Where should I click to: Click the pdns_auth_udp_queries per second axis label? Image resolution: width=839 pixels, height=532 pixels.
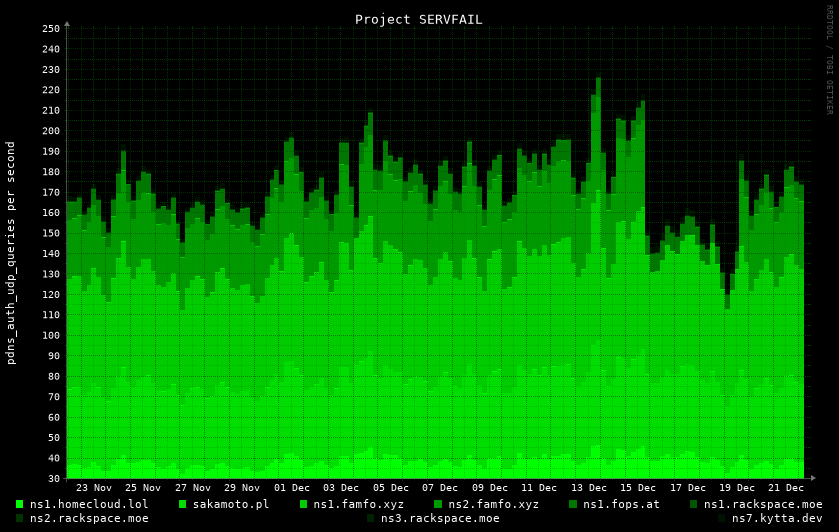[11, 252]
